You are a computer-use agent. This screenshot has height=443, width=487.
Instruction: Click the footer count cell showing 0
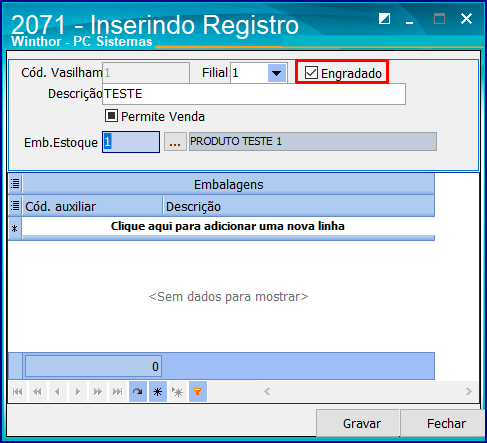point(93,366)
